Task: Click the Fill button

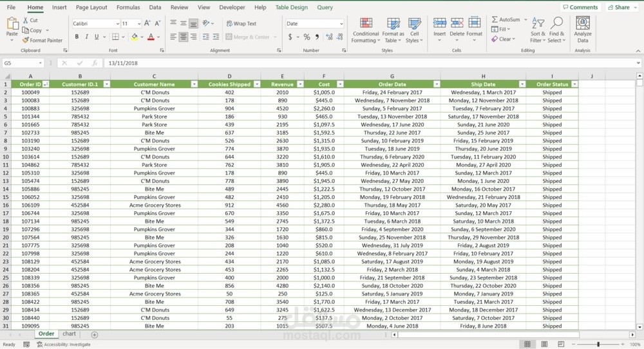Action: coord(500,29)
